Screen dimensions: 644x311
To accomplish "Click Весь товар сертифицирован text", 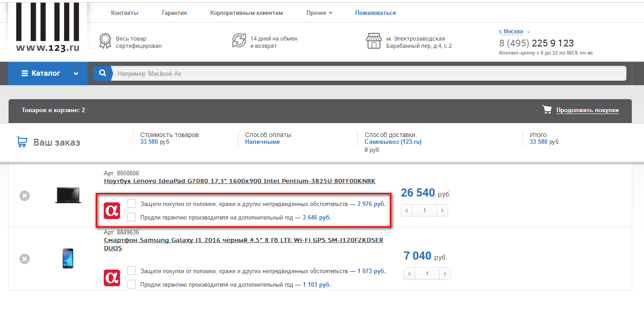I will [x=139, y=42].
